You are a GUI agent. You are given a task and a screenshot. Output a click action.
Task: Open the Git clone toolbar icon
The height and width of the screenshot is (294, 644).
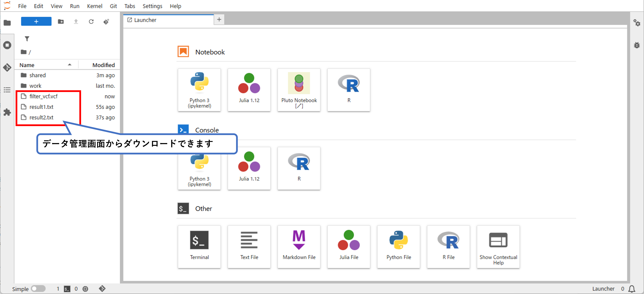point(106,22)
